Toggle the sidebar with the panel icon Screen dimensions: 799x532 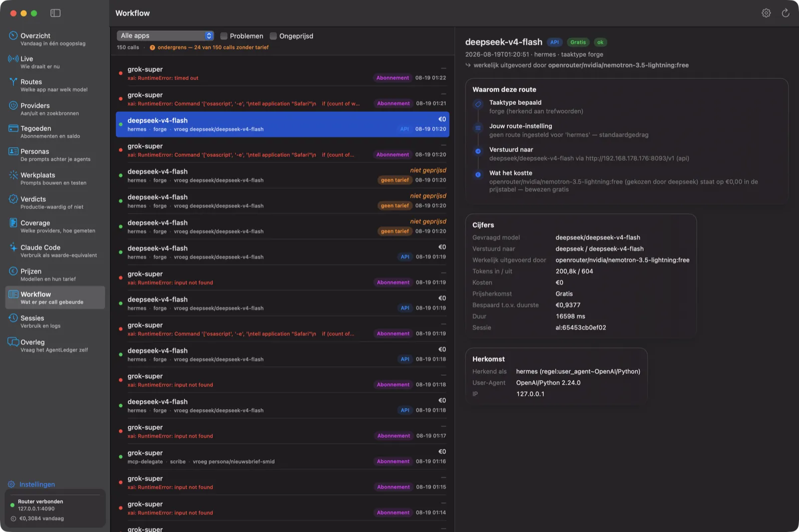tap(55, 13)
